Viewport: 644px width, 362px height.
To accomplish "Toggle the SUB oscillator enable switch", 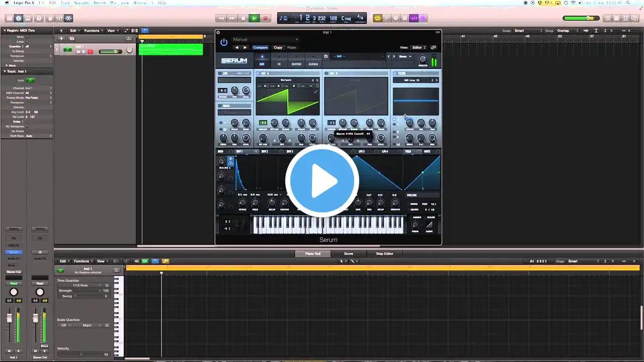I will click(220, 73).
